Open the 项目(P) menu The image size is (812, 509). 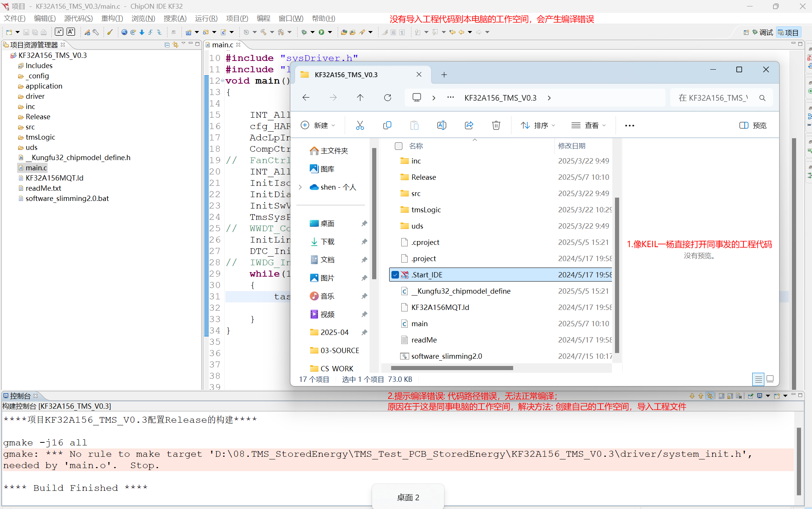[x=237, y=18]
